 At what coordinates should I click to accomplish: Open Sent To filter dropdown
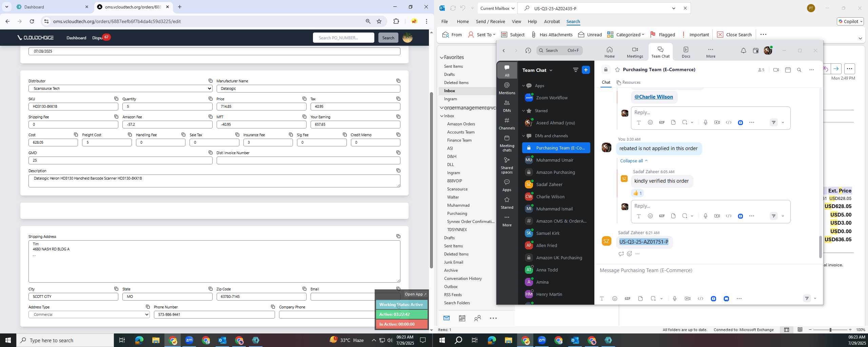coord(481,35)
